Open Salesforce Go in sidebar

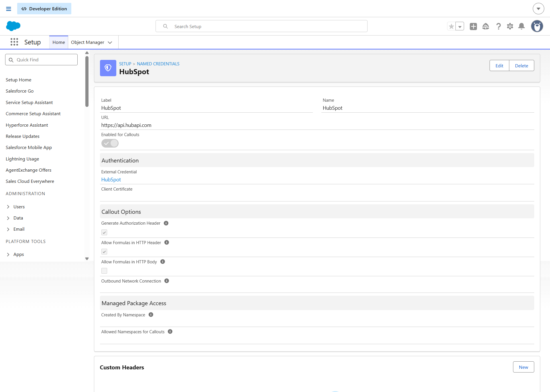coord(20,91)
